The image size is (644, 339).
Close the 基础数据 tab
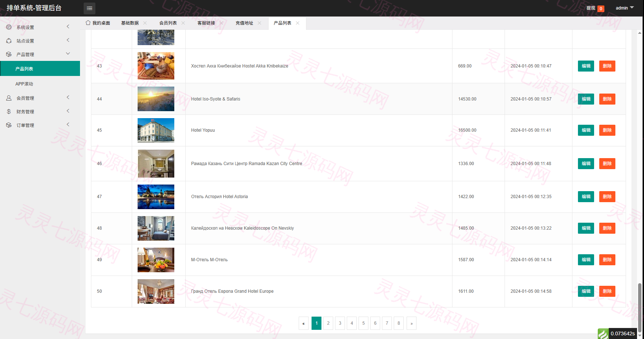[145, 23]
